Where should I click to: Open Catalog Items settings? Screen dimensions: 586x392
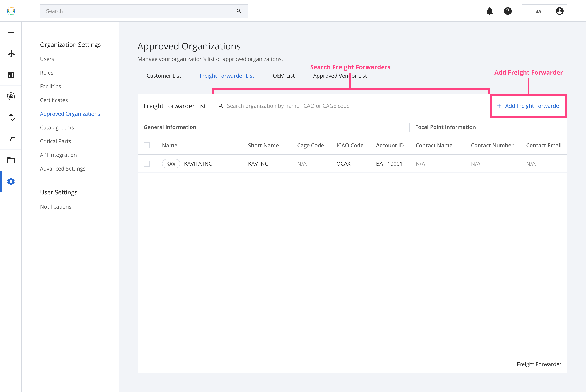tap(57, 127)
